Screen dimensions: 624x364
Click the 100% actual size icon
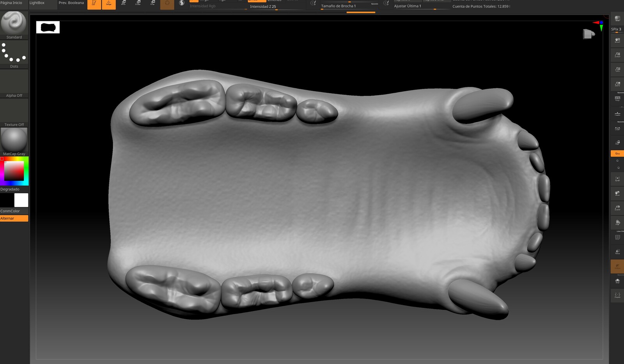(x=617, y=69)
